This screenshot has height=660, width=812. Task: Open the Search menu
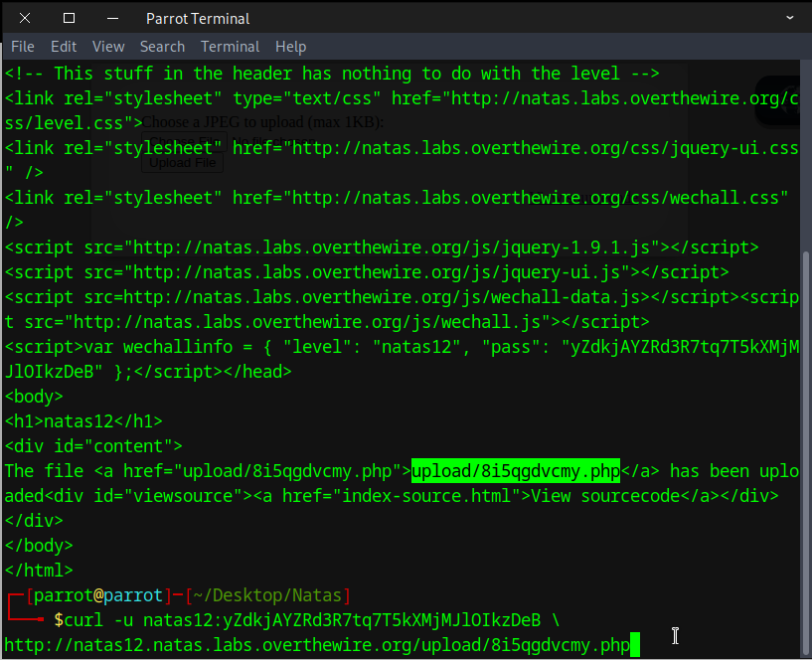pos(162,47)
